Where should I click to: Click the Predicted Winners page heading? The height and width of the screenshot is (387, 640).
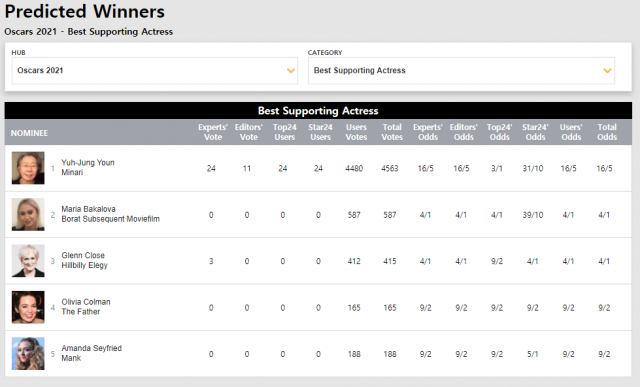[x=84, y=11]
